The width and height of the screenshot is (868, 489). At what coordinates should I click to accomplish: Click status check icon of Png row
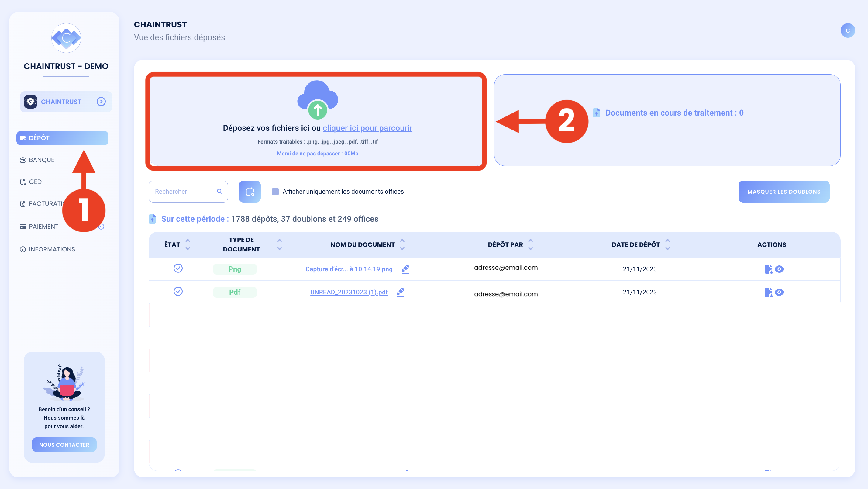pos(178,268)
